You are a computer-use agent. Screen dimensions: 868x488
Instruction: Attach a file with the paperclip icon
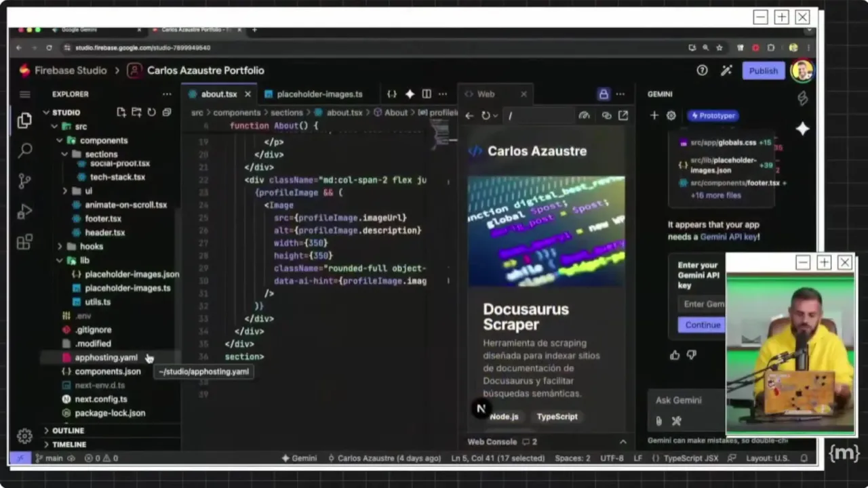click(658, 421)
